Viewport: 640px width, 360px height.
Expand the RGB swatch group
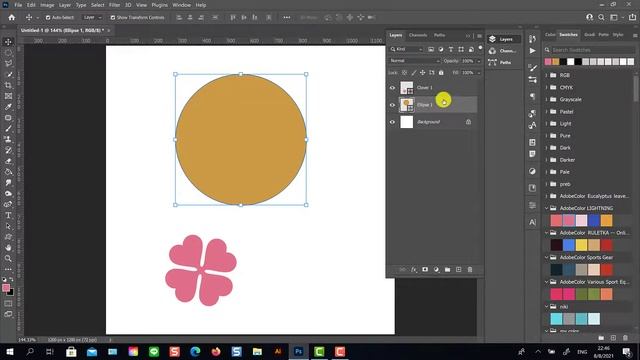click(547, 75)
